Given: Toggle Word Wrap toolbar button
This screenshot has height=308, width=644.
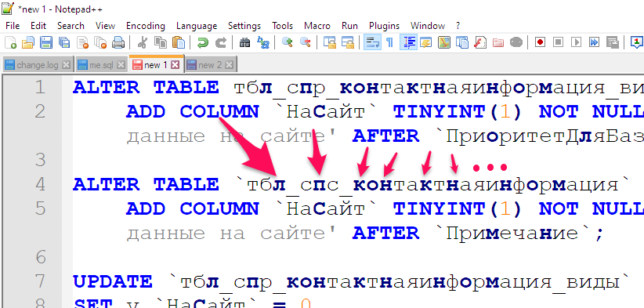Looking at the screenshot, I should click(371, 42).
